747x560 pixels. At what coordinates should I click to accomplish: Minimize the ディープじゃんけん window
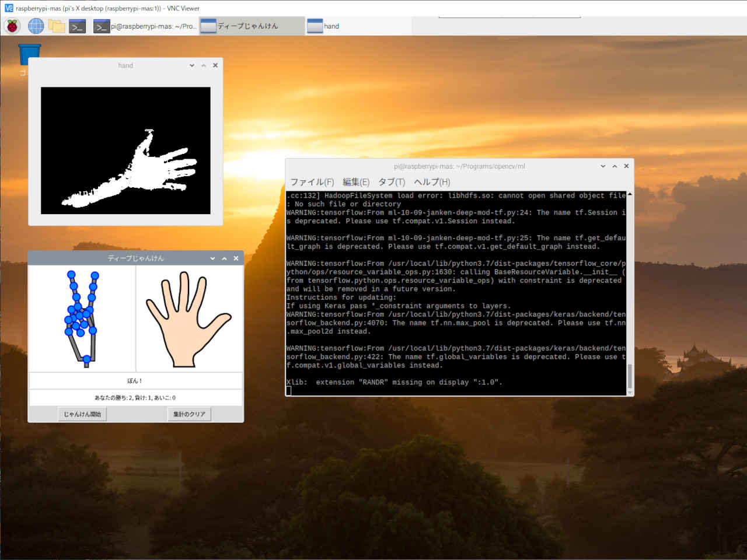click(212, 258)
